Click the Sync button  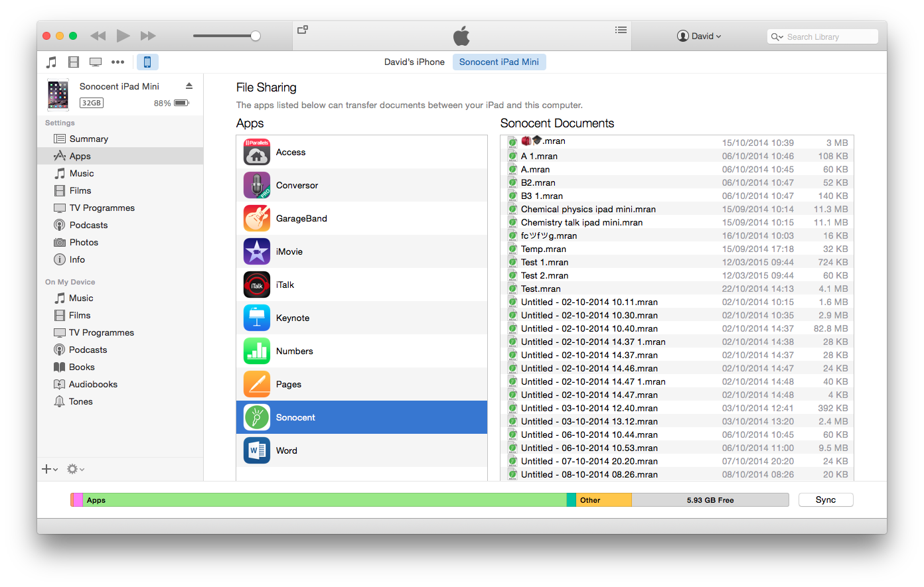pyautogui.click(x=826, y=499)
